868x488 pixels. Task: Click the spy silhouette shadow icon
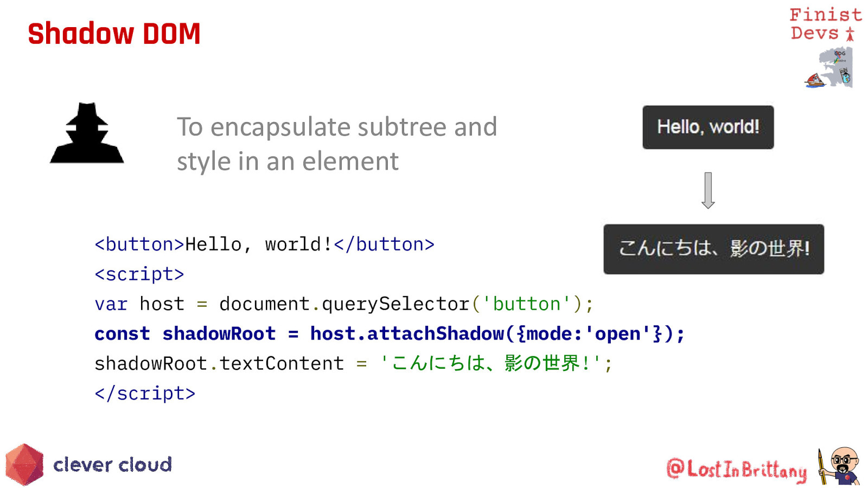pyautogui.click(x=87, y=133)
